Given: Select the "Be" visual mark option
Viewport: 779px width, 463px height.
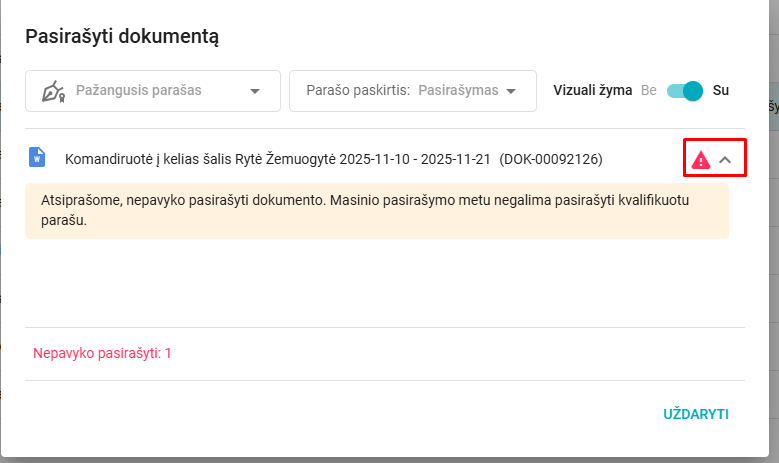Looking at the screenshot, I should click(x=649, y=91).
